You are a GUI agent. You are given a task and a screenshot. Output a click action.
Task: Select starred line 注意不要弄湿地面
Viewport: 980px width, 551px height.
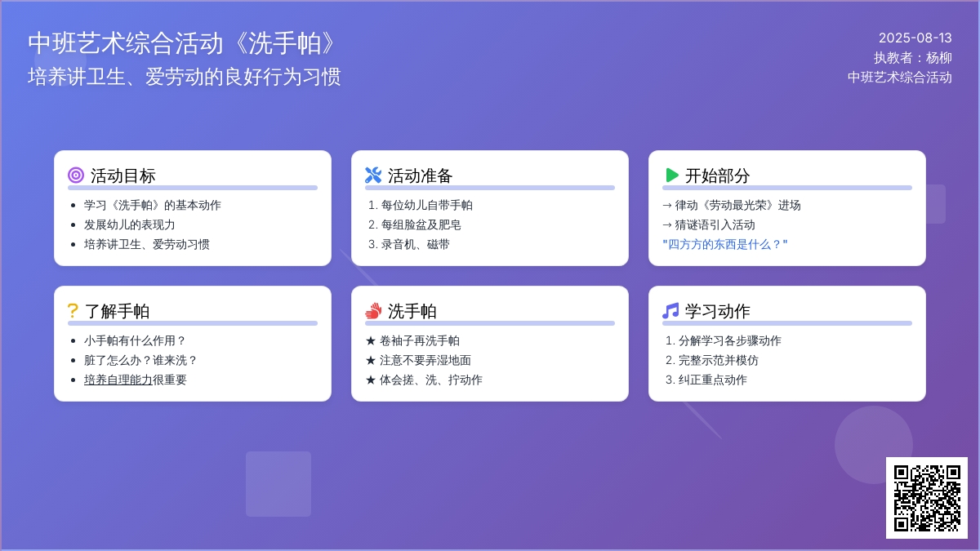[x=418, y=360]
